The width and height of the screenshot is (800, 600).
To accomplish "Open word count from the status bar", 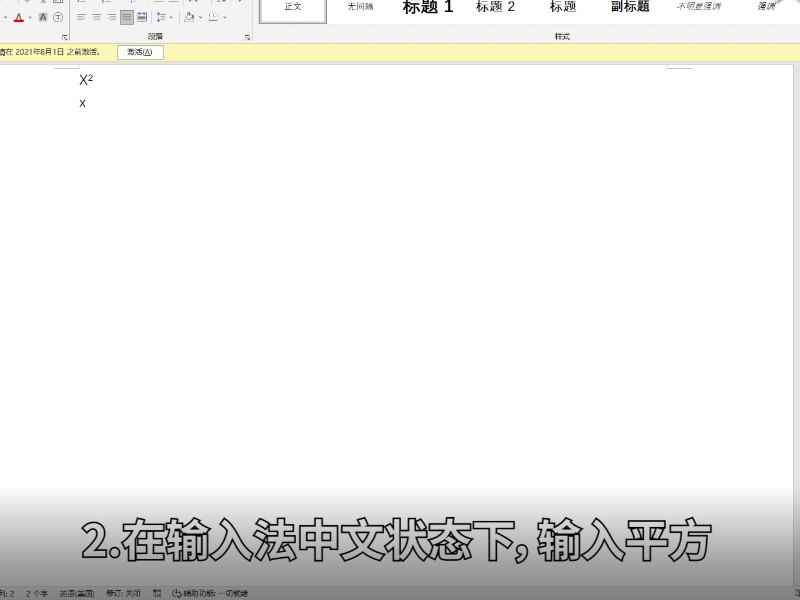I will (33, 591).
